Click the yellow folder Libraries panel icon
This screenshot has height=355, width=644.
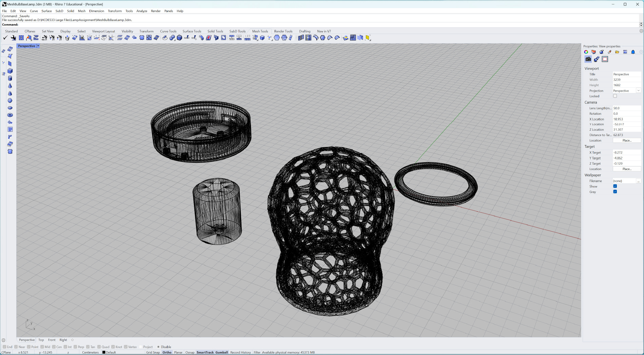point(617,52)
